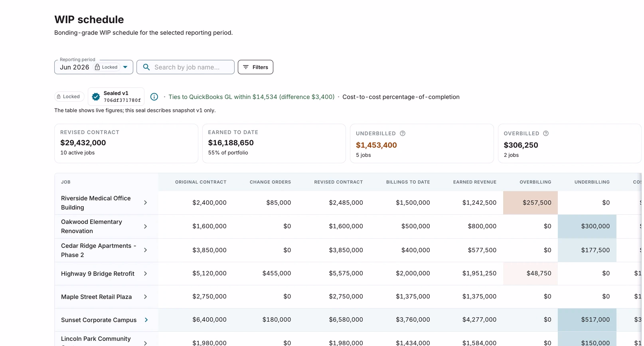Click the $517,000 underbilling cell
644x346 pixels.
[587, 320]
